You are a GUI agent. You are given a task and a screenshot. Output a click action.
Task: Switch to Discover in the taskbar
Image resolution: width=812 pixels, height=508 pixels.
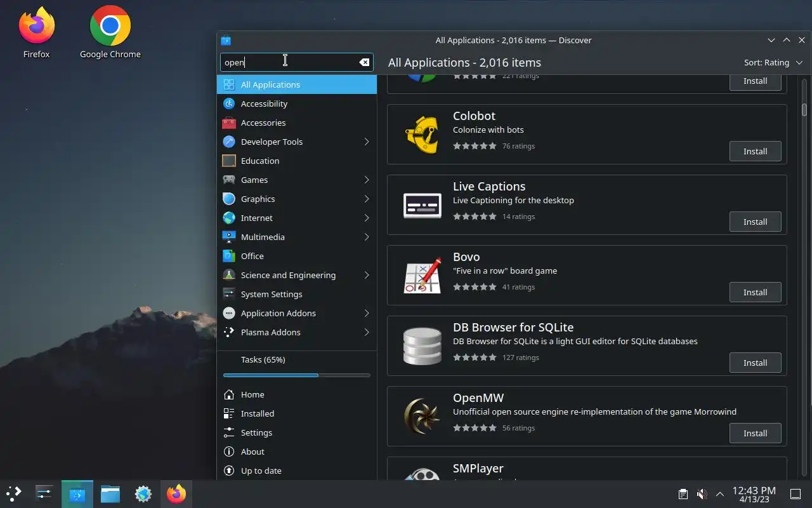[77, 493]
